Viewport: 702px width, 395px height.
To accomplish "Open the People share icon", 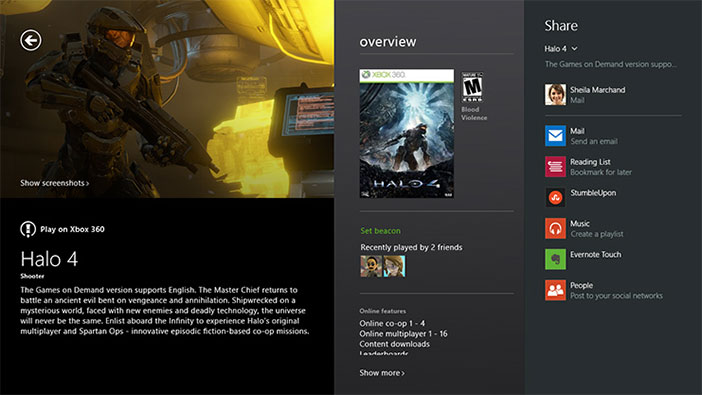I will [x=555, y=290].
